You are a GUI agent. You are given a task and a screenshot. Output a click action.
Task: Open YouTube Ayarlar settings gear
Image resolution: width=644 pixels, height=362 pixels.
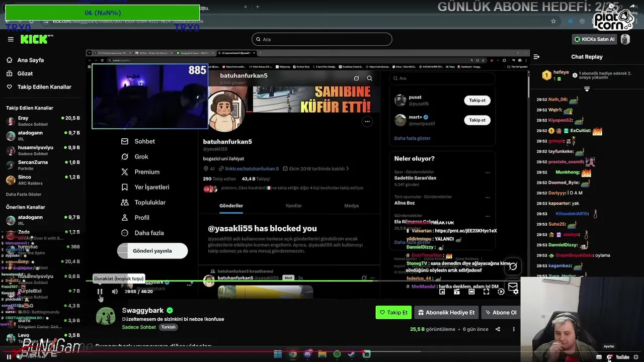pyautogui.click(x=609, y=357)
